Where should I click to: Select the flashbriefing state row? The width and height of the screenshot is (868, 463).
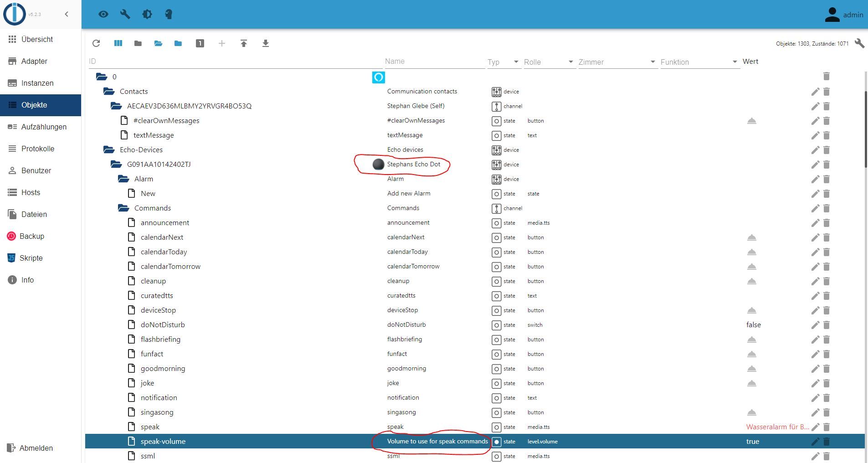point(475,340)
